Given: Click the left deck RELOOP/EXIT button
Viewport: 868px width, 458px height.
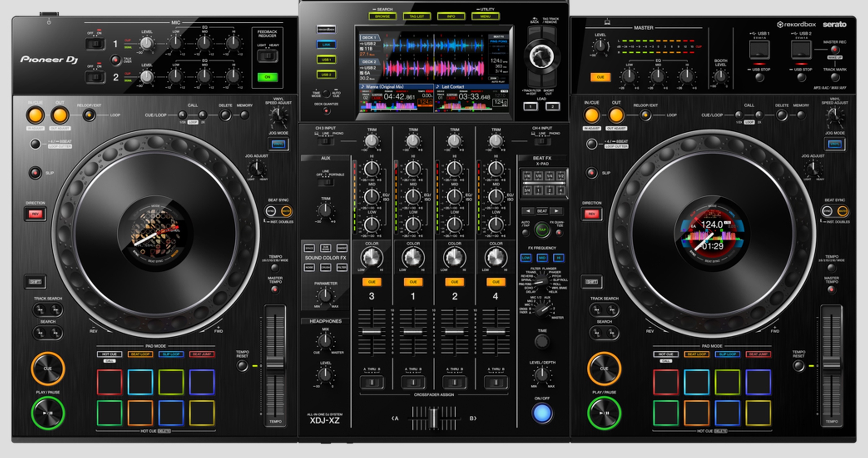Looking at the screenshot, I should [89, 115].
